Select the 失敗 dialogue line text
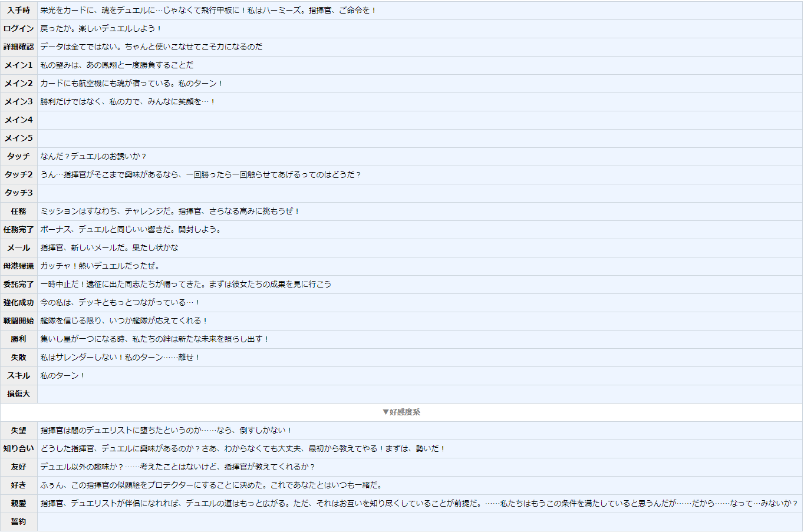 [x=120, y=358]
